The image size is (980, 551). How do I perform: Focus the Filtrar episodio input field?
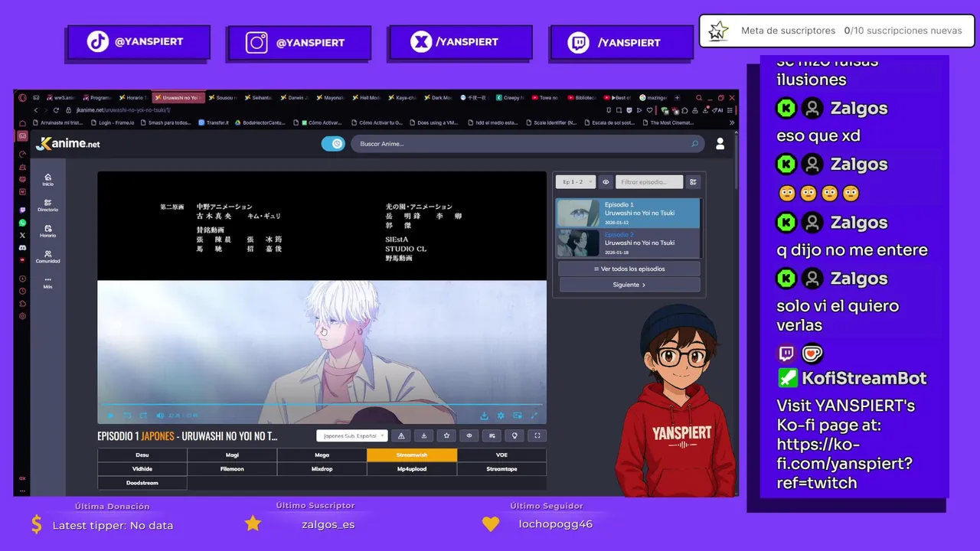coord(649,182)
